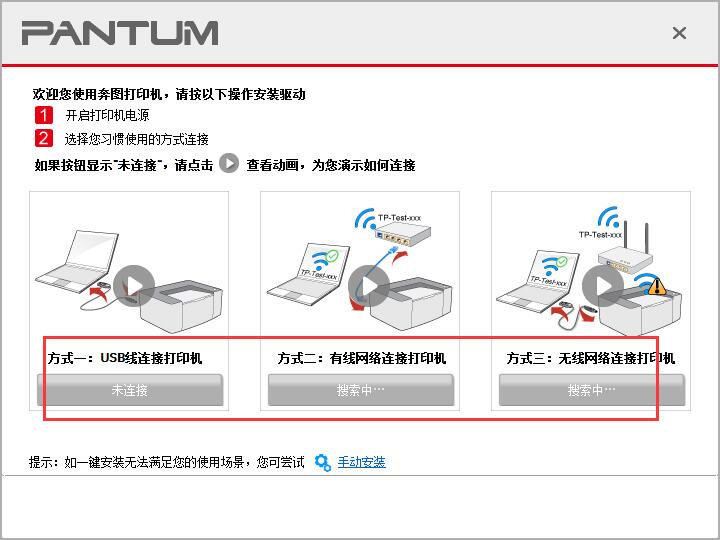The height and width of the screenshot is (540, 720).
Task: Click the inline play icon in instructions
Action: click(229, 163)
